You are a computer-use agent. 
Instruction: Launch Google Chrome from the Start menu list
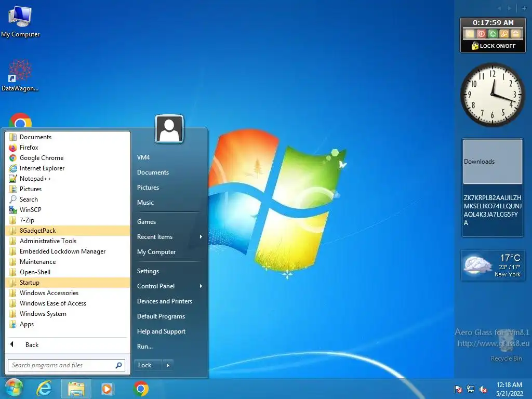(68, 158)
